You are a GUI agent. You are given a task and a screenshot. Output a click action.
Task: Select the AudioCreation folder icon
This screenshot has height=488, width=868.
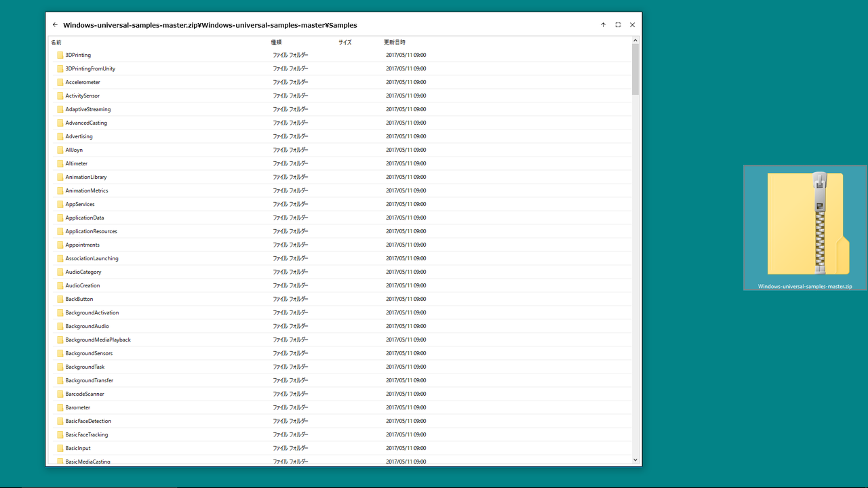(x=60, y=285)
